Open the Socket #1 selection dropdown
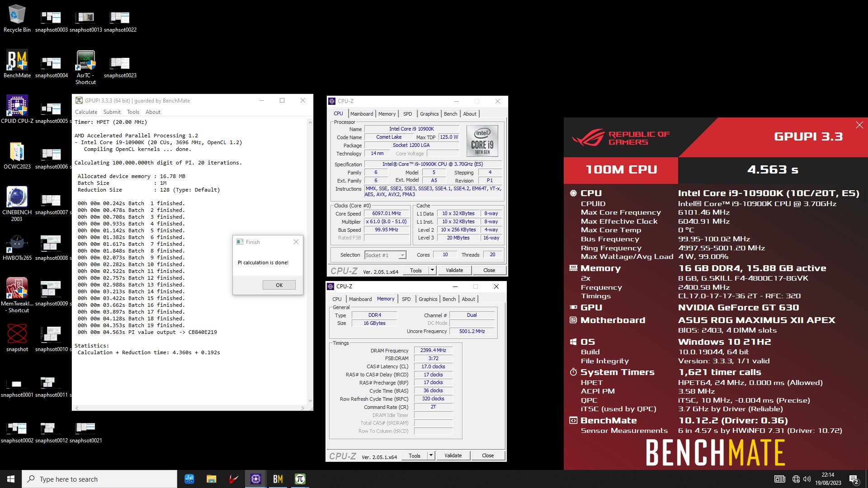Image resolution: width=868 pixels, height=488 pixels. pos(385,255)
